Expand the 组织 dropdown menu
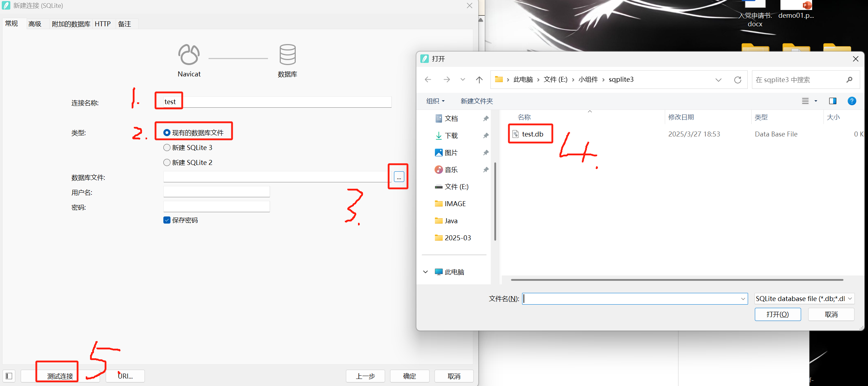This screenshot has height=386, width=868. click(x=435, y=101)
